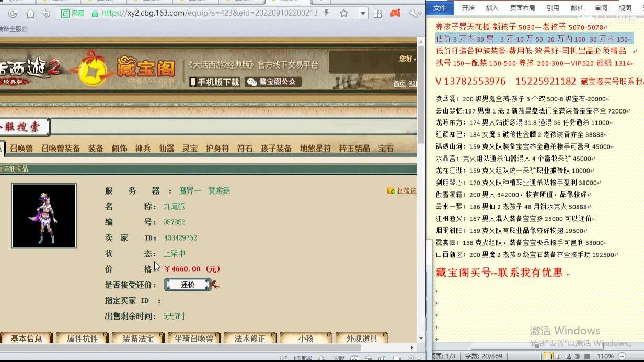Click the lightning speed-mode icon in address bar

tap(327, 13)
